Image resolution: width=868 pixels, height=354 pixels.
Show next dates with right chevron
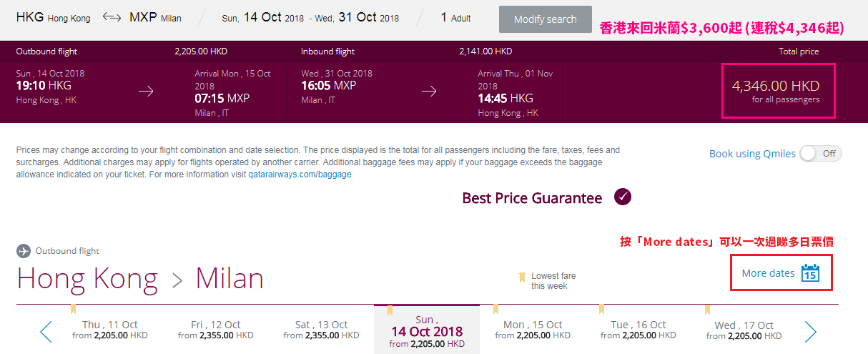click(810, 331)
